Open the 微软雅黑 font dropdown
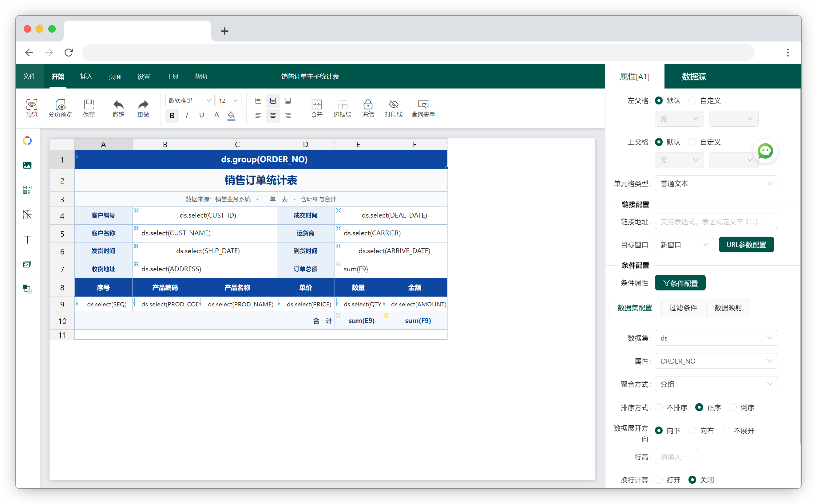The width and height of the screenshot is (817, 504). tap(189, 101)
